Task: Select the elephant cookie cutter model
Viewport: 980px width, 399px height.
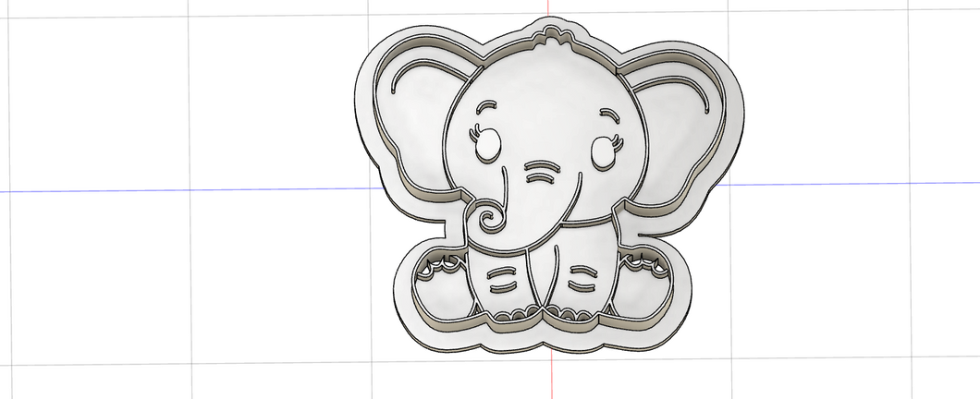Action: [x=549, y=186]
